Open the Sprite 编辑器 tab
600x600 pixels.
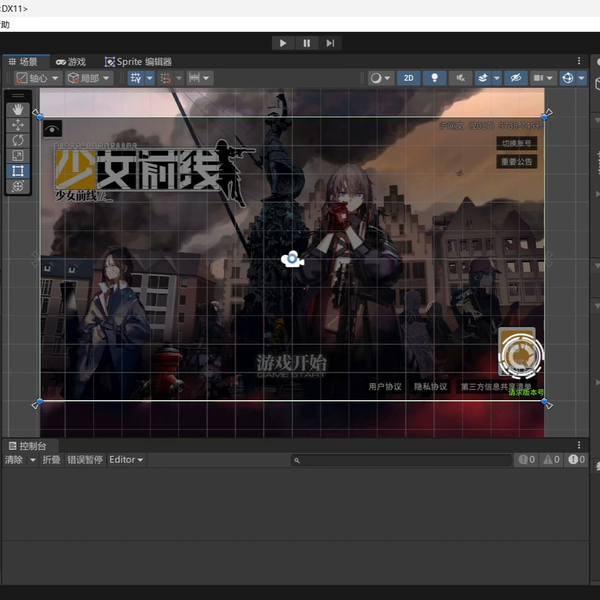point(138,62)
